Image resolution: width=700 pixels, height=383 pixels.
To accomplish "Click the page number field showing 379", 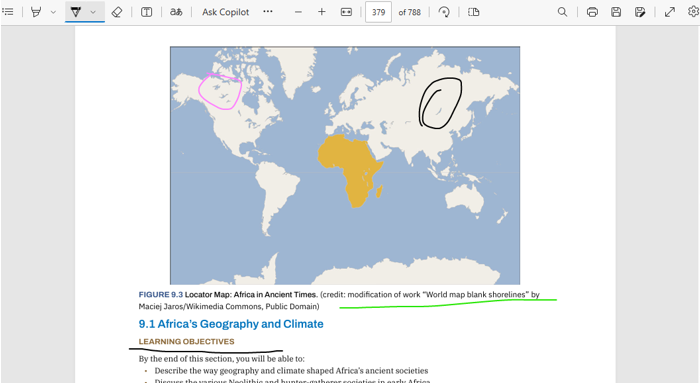I will 378,12.
